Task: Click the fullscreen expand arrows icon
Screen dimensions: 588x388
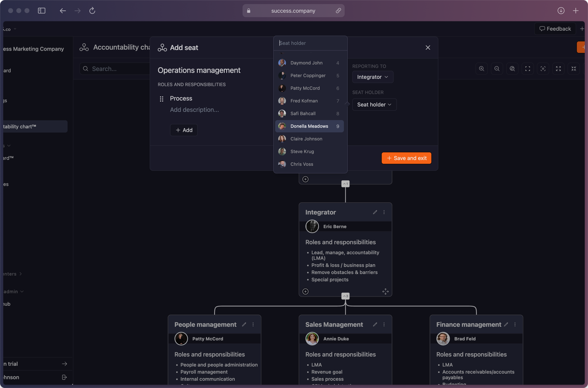Action: point(558,69)
